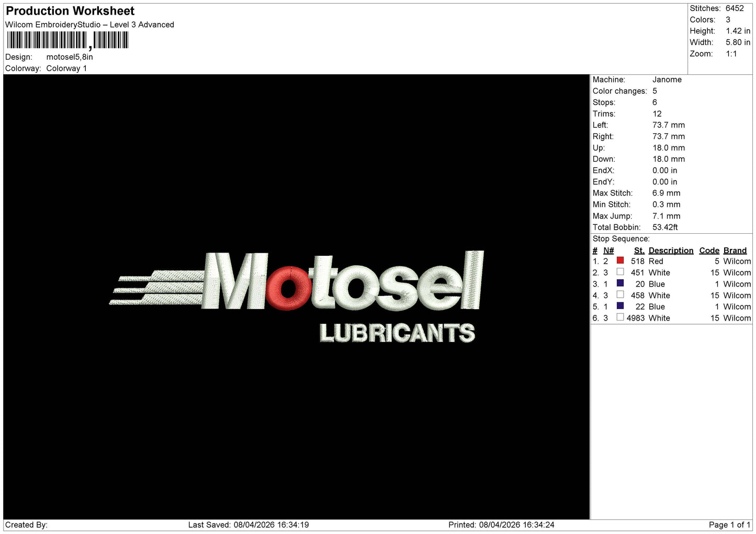Click the 'EndY:' label

tap(603, 182)
